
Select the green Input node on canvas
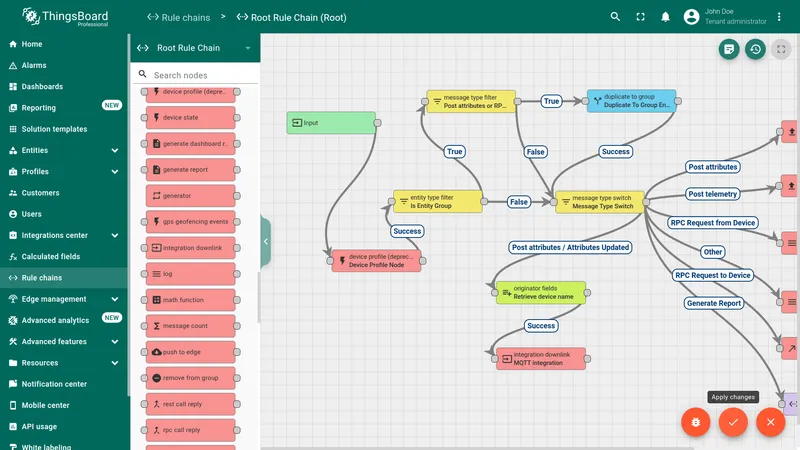(331, 122)
